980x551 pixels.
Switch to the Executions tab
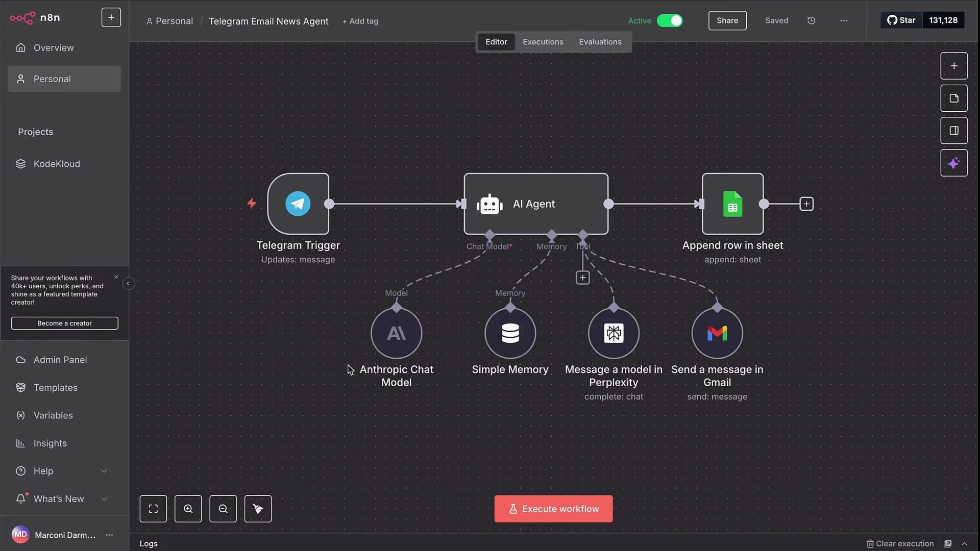(543, 42)
